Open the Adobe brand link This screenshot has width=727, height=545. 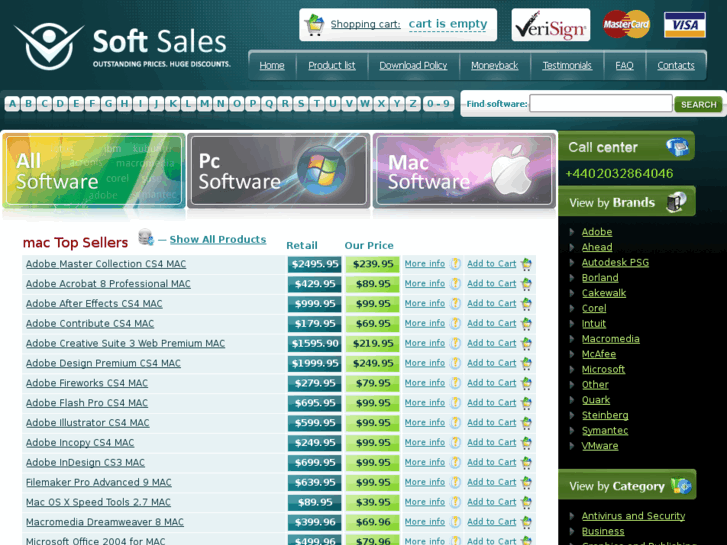click(x=597, y=232)
